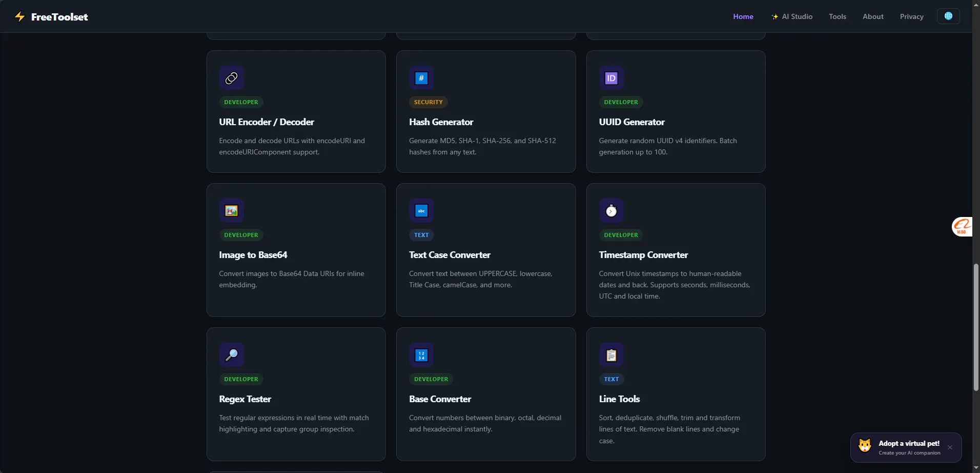
Task: Open the Text Case Converter tool title
Action: (x=450, y=255)
